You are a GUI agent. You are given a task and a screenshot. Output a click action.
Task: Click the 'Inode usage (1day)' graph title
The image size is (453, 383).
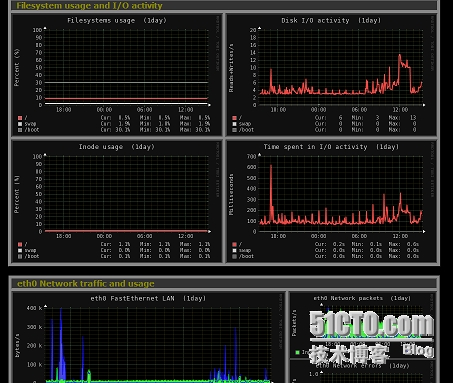coord(117,147)
